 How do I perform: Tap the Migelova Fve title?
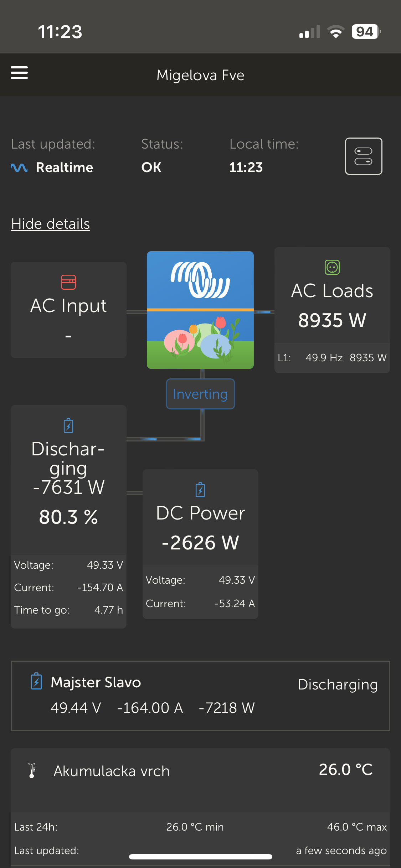(200, 75)
